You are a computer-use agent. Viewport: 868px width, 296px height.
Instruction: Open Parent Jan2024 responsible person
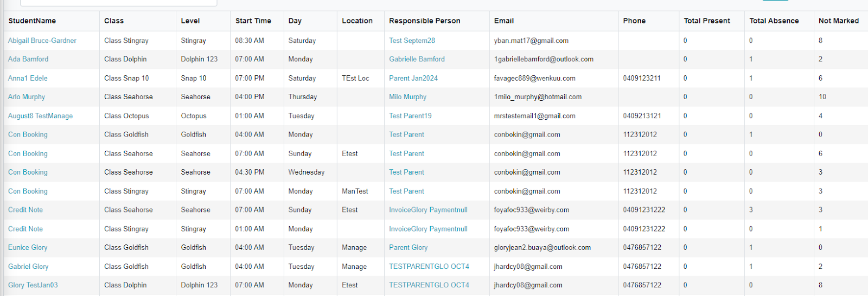[413, 78]
